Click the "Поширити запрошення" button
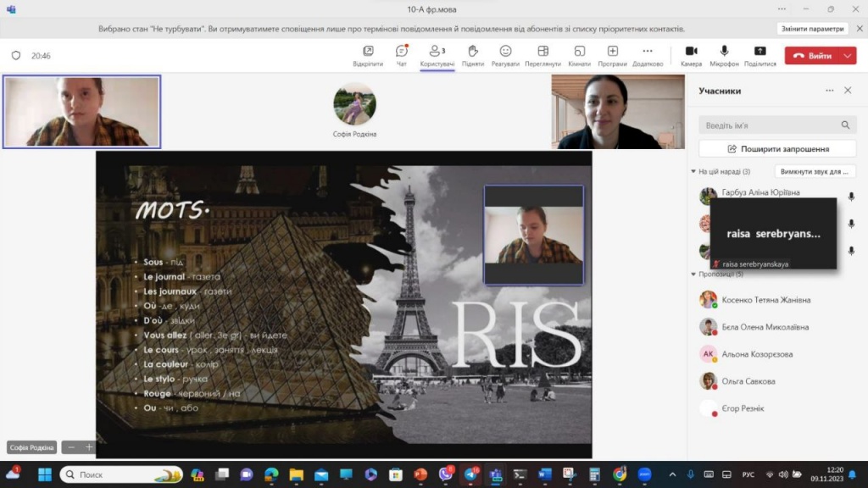This screenshot has height=488, width=868. click(777, 149)
